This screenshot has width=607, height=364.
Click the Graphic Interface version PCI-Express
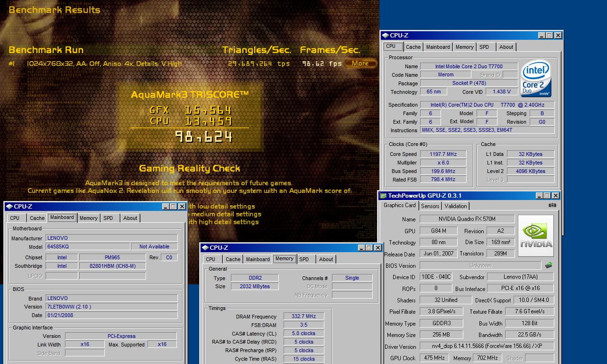click(121, 336)
